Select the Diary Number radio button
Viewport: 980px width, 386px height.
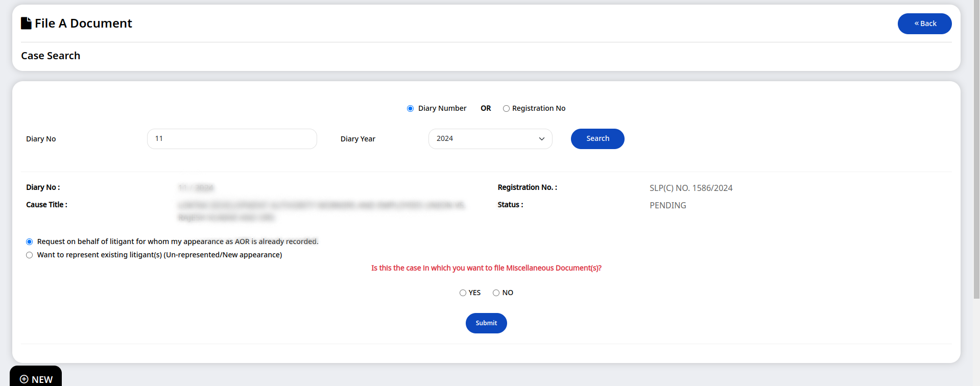(410, 108)
